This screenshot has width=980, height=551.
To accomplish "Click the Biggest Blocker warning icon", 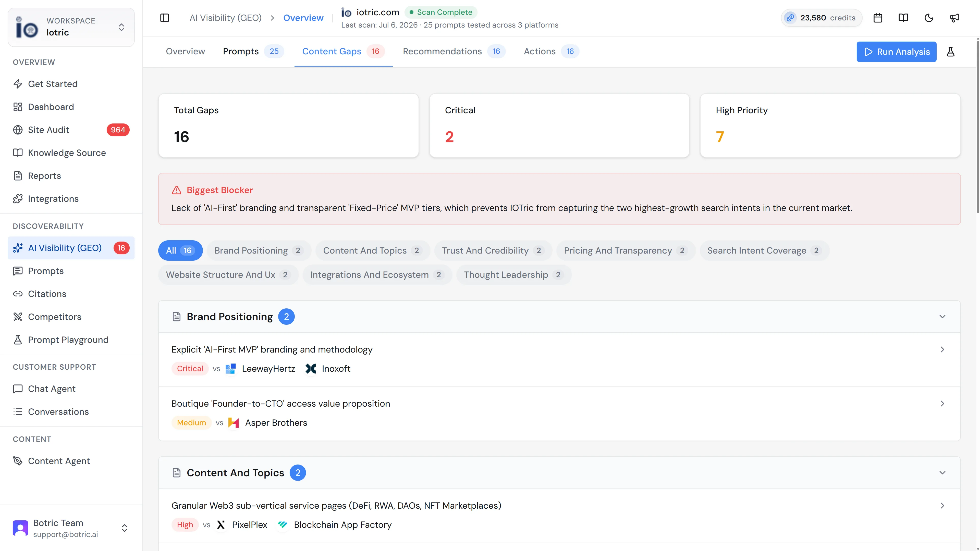I will click(177, 190).
